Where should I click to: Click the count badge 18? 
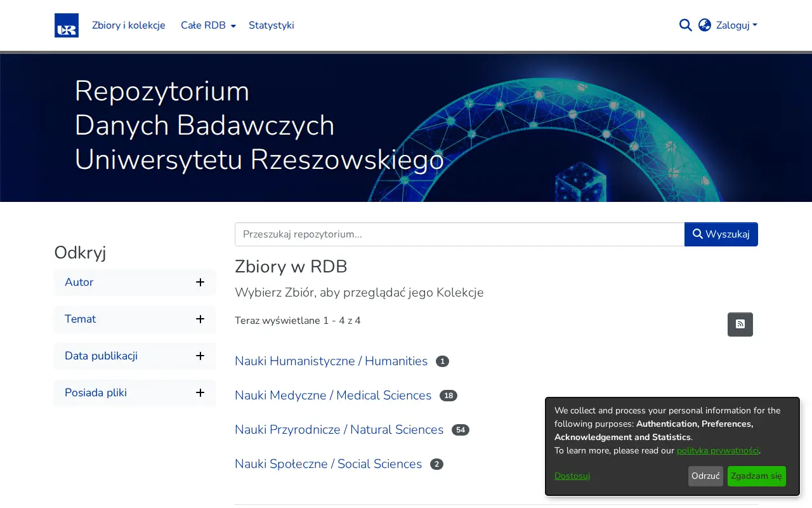coord(449,396)
